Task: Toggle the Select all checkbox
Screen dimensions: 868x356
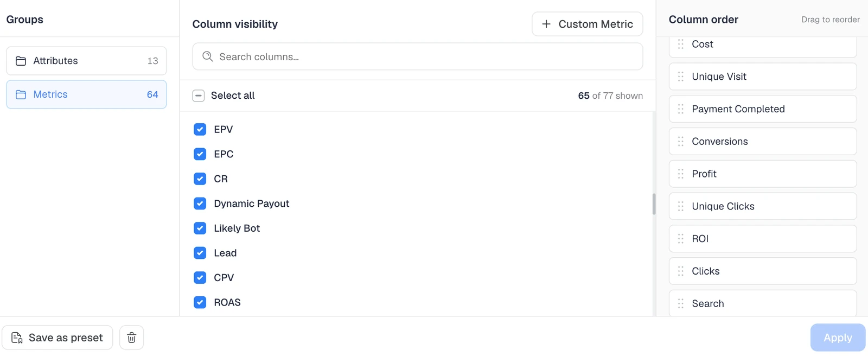Action: 199,96
